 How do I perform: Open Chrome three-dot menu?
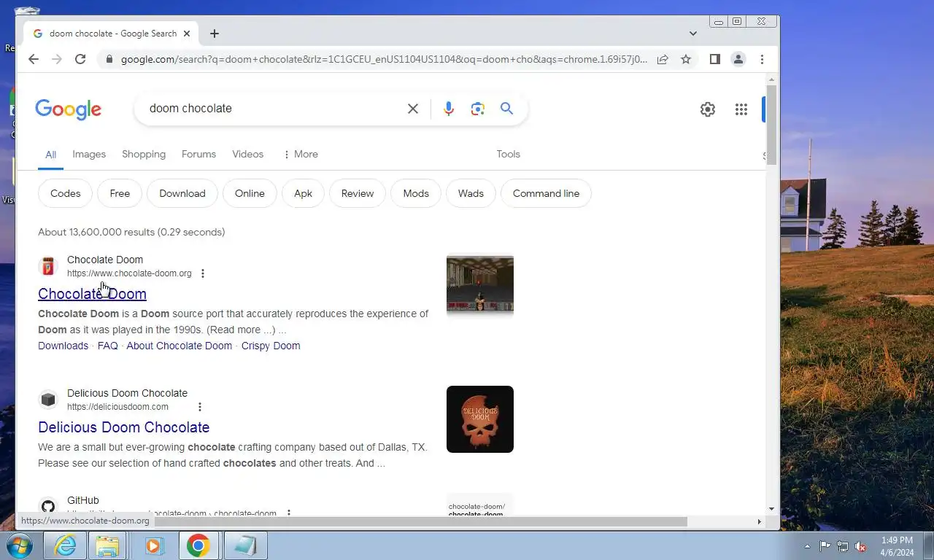762,59
